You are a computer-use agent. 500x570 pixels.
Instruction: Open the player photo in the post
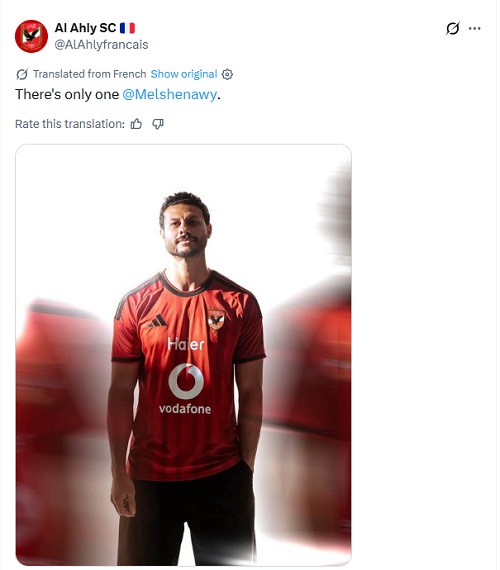[183, 355]
